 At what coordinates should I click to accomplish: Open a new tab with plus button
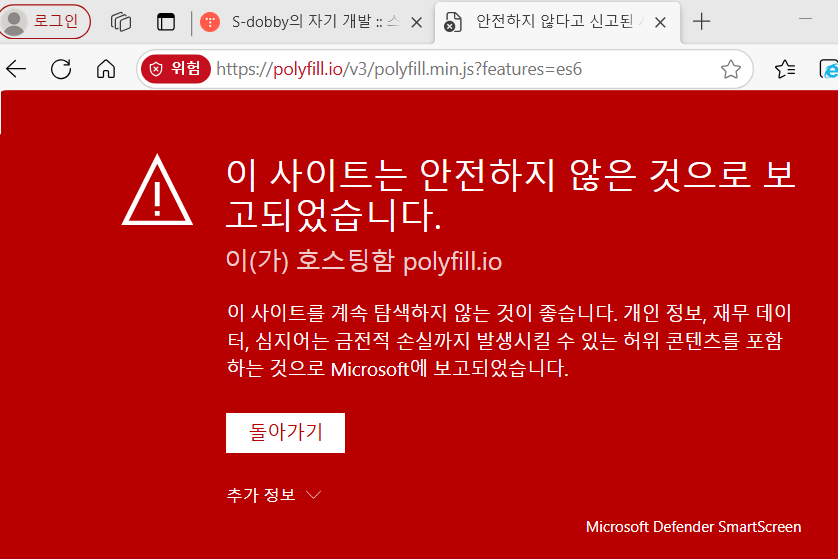tap(701, 22)
